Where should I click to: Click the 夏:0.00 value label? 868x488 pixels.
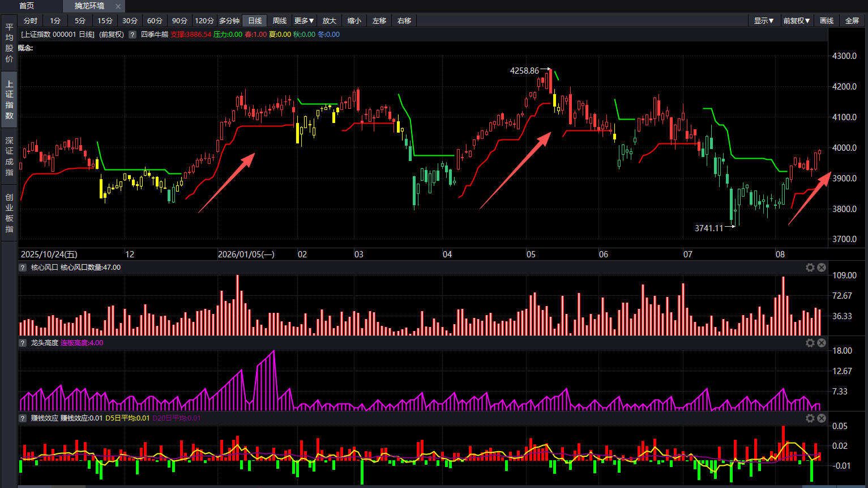pos(280,35)
